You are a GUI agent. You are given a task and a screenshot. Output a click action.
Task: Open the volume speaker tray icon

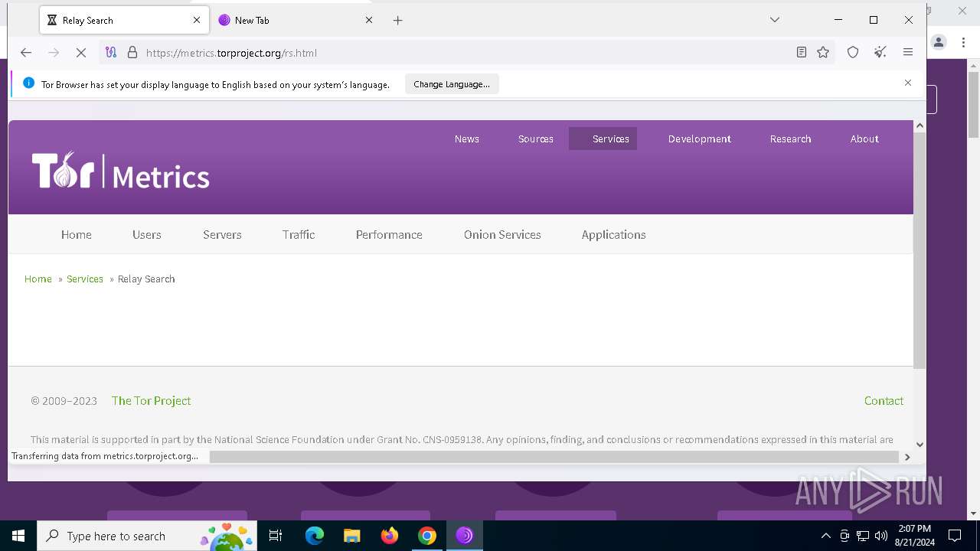point(881,536)
